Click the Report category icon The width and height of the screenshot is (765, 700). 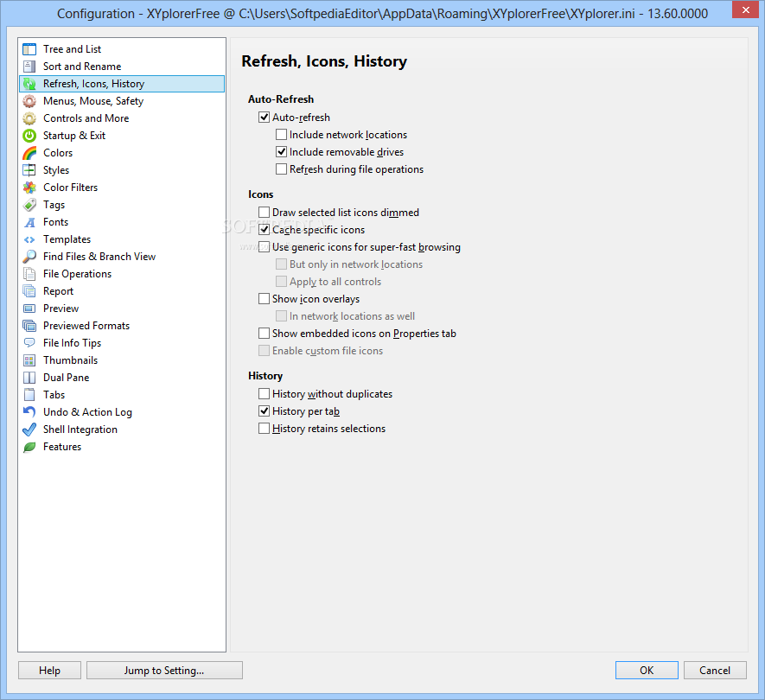(x=29, y=291)
